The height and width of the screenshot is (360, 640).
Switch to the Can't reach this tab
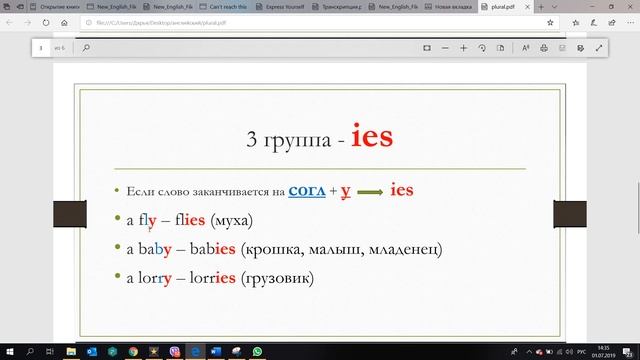tap(224, 7)
